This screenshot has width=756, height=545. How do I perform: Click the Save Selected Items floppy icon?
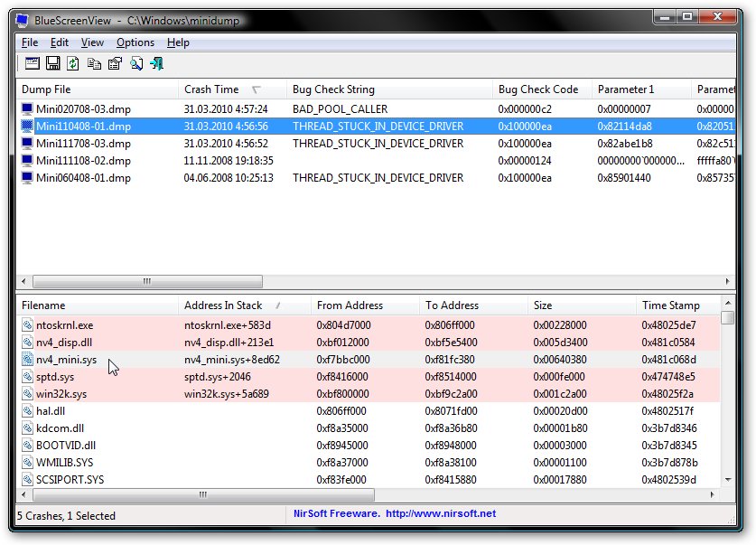coord(52,63)
